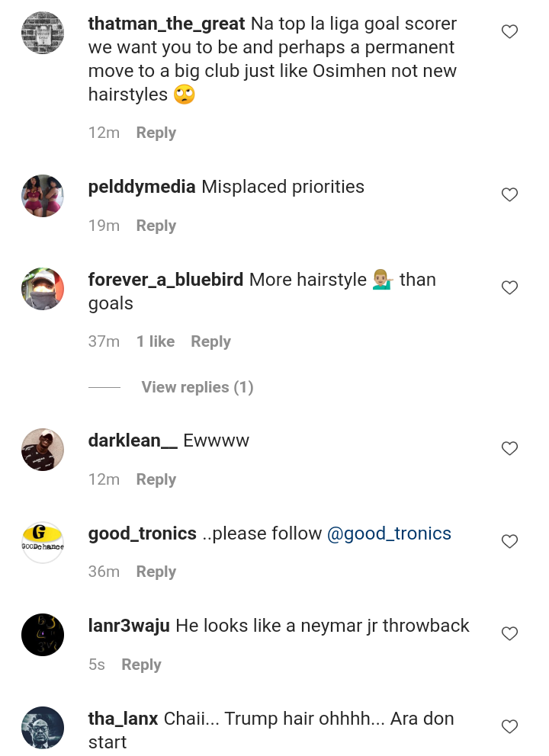Heart the darklean__ 'Ewwww' comment
549x756 pixels.
(509, 449)
